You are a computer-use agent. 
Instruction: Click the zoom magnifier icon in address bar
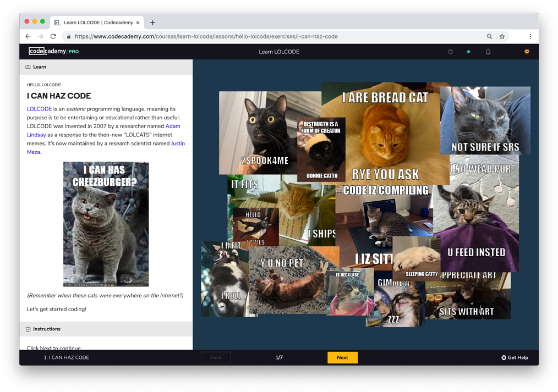(489, 36)
